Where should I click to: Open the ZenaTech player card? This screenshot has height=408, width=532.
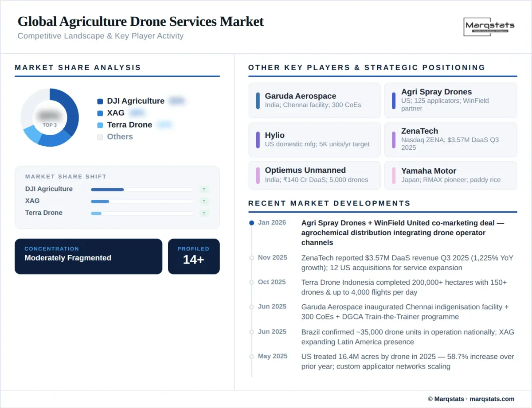point(450,140)
